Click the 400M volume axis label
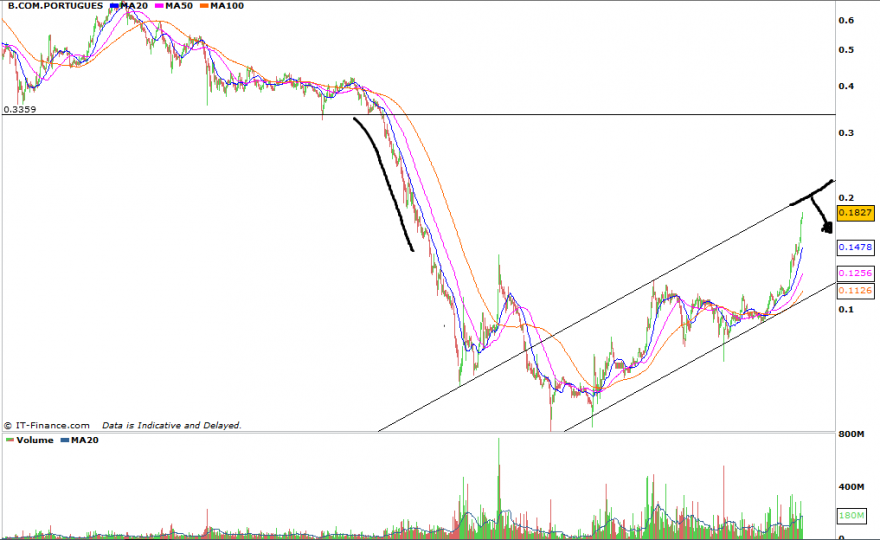Viewport: 880px width, 540px height. (x=851, y=487)
